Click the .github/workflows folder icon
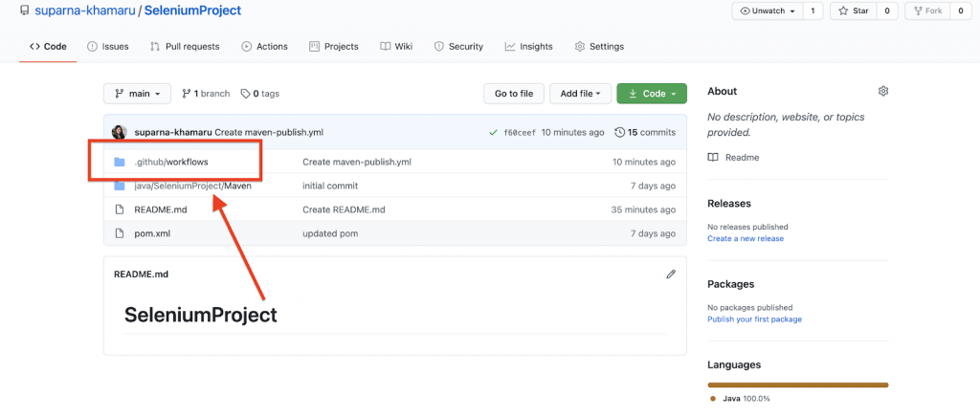The image size is (980, 418). tap(120, 162)
